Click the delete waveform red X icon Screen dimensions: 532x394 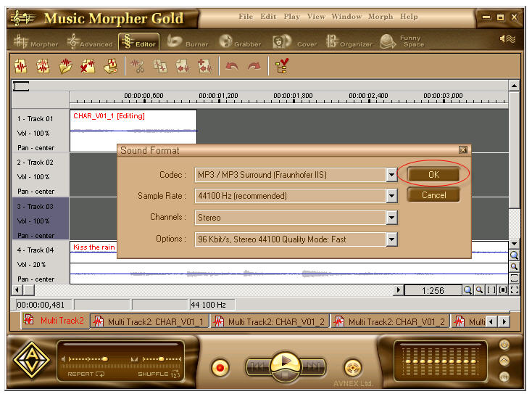(x=88, y=66)
